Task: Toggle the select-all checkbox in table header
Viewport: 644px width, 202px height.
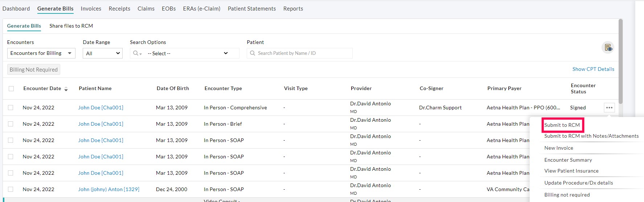Action: pyautogui.click(x=11, y=89)
